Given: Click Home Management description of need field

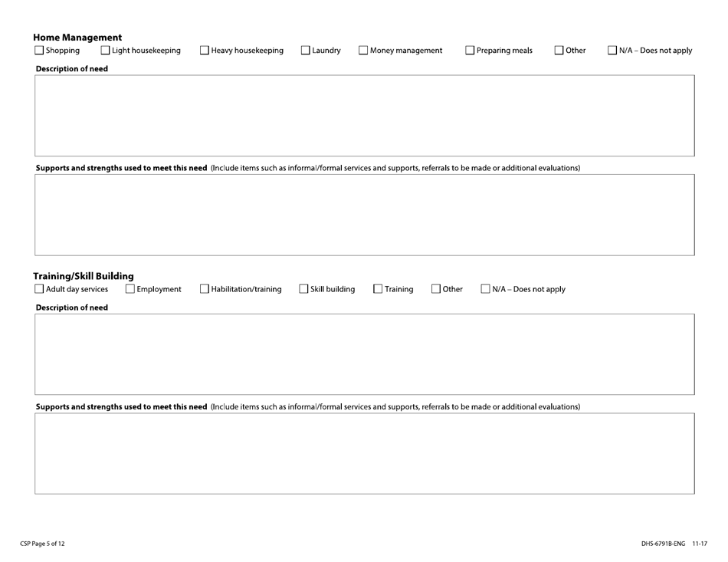Looking at the screenshot, I should [x=364, y=116].
